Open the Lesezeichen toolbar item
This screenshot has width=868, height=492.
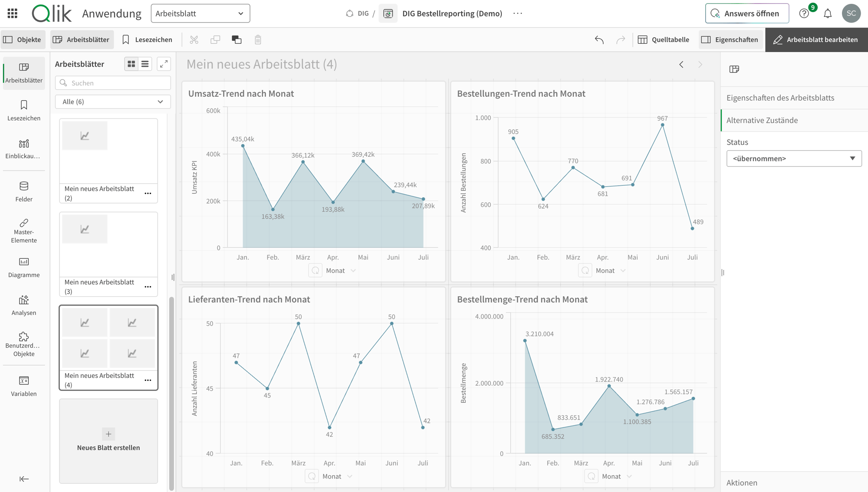click(147, 39)
